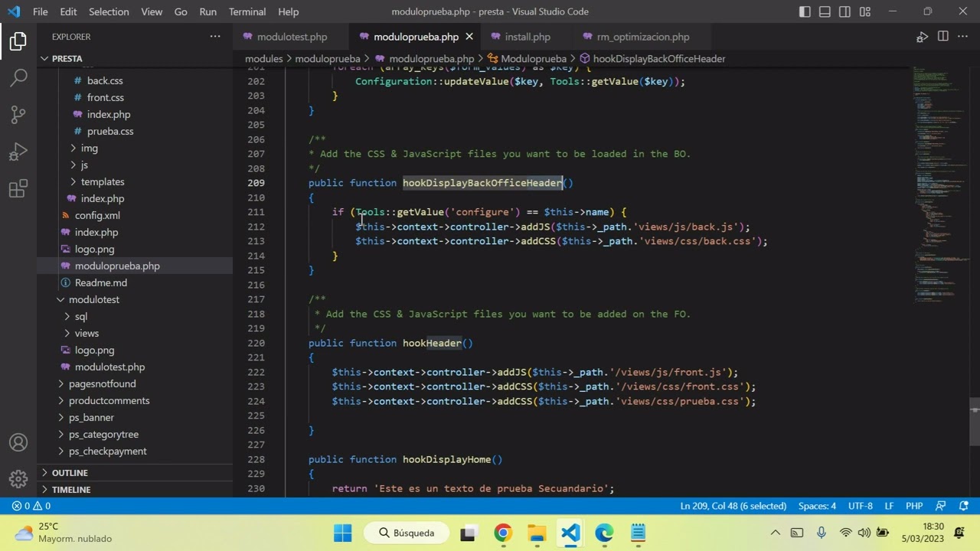Open Customize Layout icon
This screenshot has width=980, height=551.
tap(864, 11)
